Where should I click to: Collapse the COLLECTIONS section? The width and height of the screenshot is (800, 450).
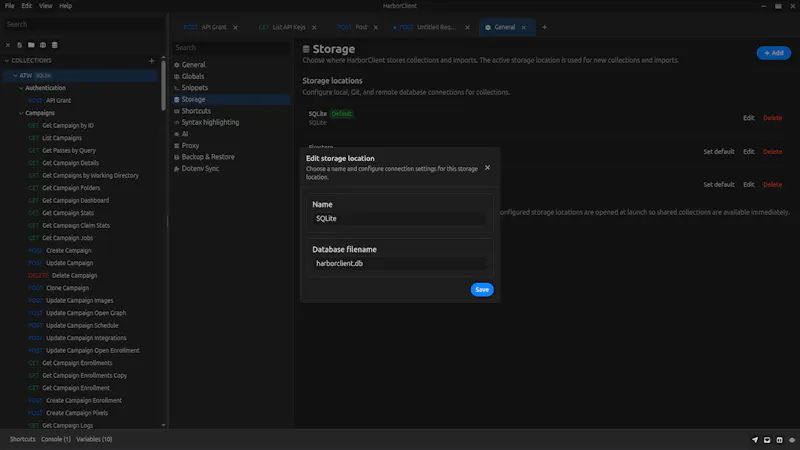(x=7, y=61)
